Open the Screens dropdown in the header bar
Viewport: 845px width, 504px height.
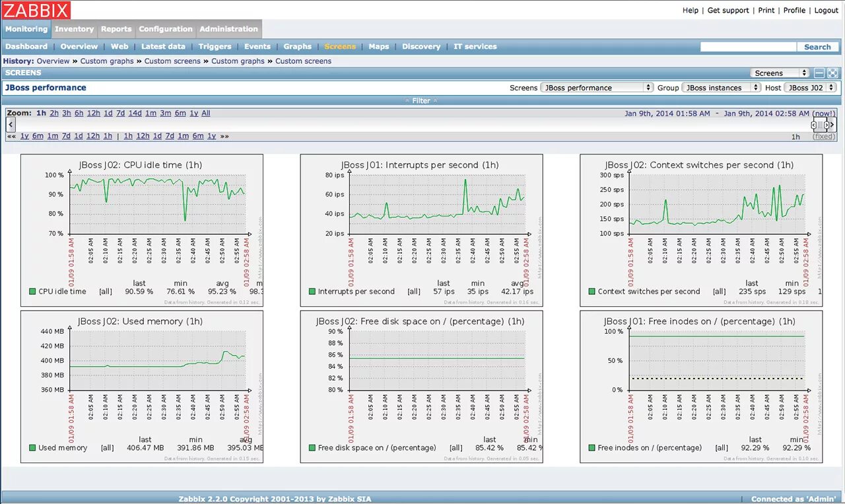pyautogui.click(x=780, y=73)
